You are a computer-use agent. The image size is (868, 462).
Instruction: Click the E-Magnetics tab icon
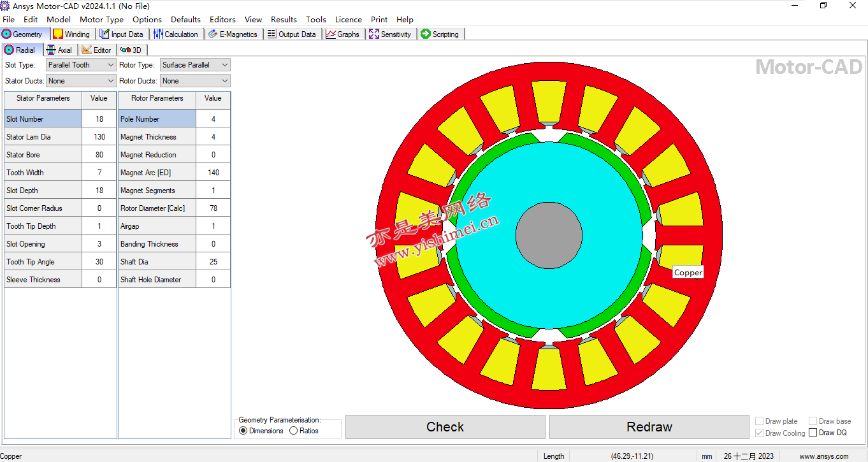click(213, 34)
